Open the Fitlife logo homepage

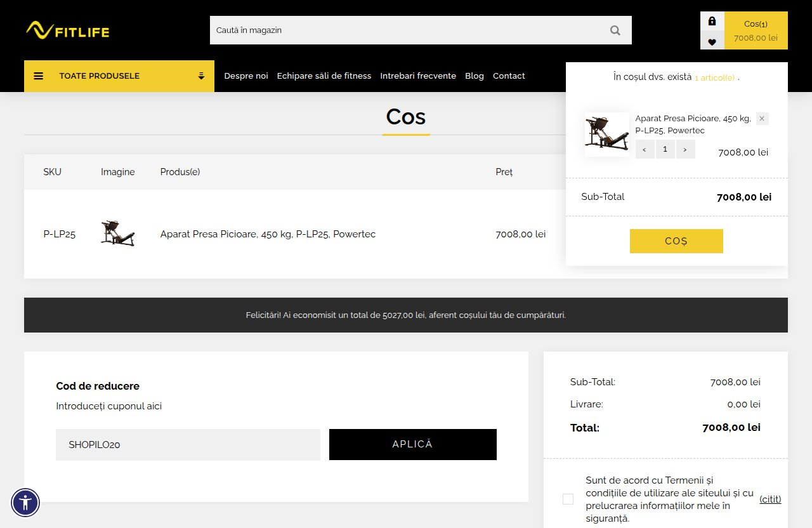point(67,30)
